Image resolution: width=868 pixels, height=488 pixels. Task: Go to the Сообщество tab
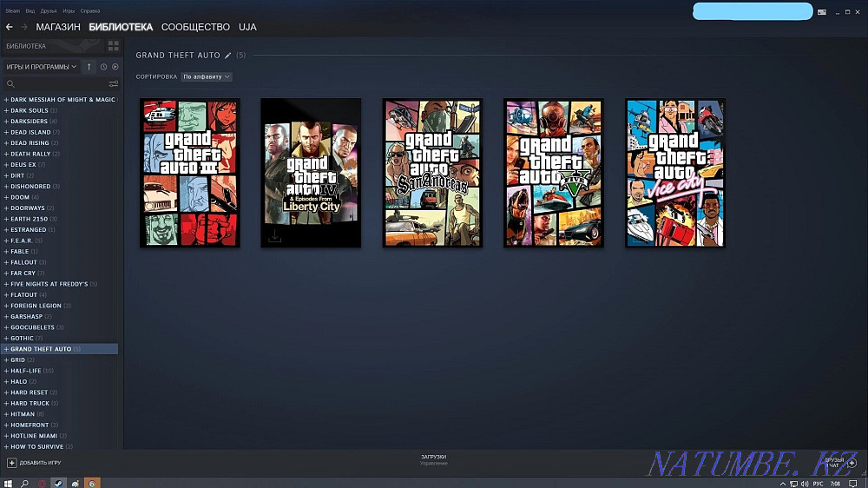(x=195, y=27)
